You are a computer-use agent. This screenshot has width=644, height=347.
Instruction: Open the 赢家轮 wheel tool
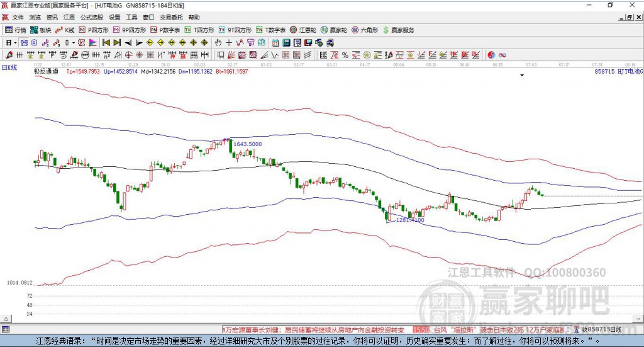point(333,30)
